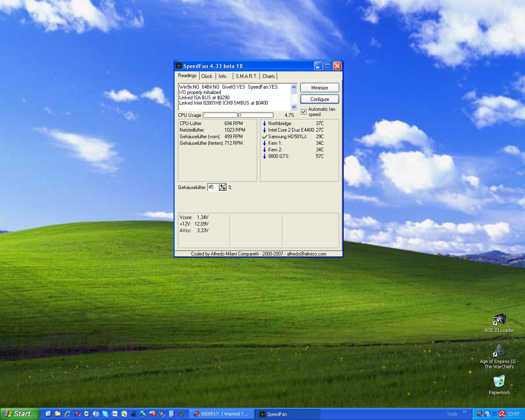
Task: Click the Netzteillüfter 1023 RPM reading
Action: point(212,130)
